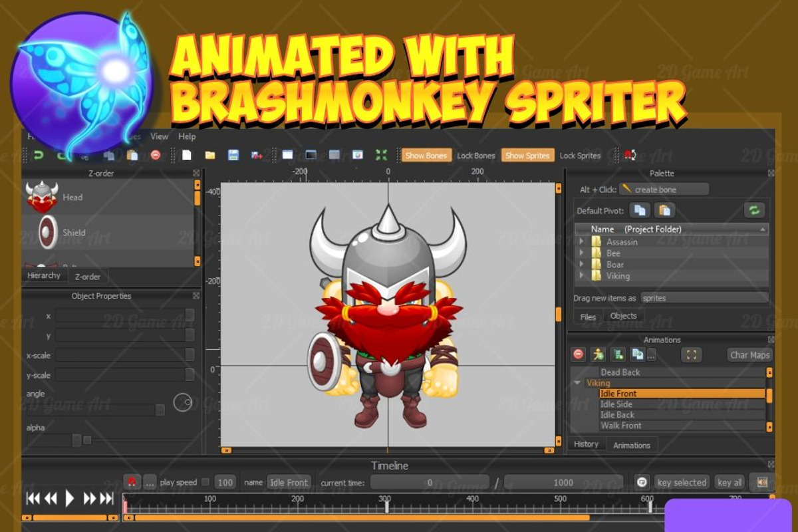Sort by the Name (Project Folder) header
The image size is (798, 532).
672,229
